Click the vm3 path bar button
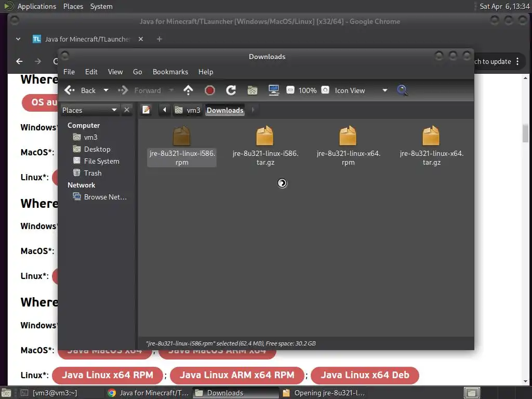Image resolution: width=532 pixels, height=399 pixels. coord(187,110)
